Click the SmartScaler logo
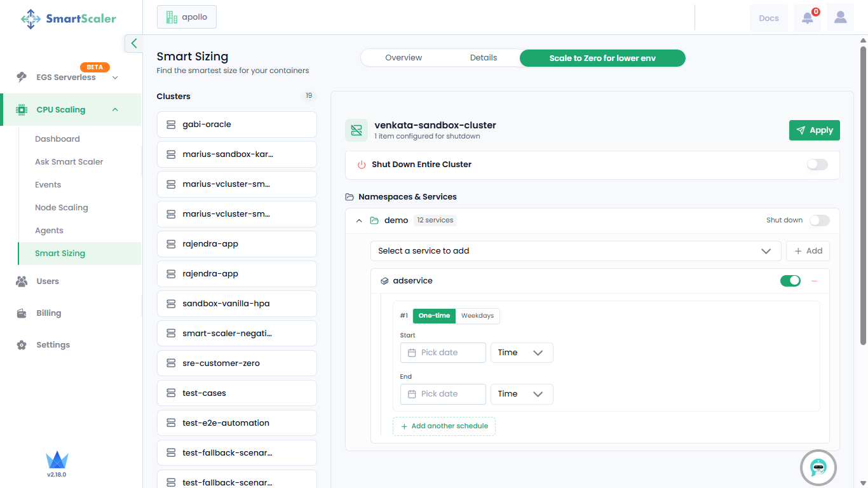The width and height of the screenshot is (868, 488). tap(69, 18)
